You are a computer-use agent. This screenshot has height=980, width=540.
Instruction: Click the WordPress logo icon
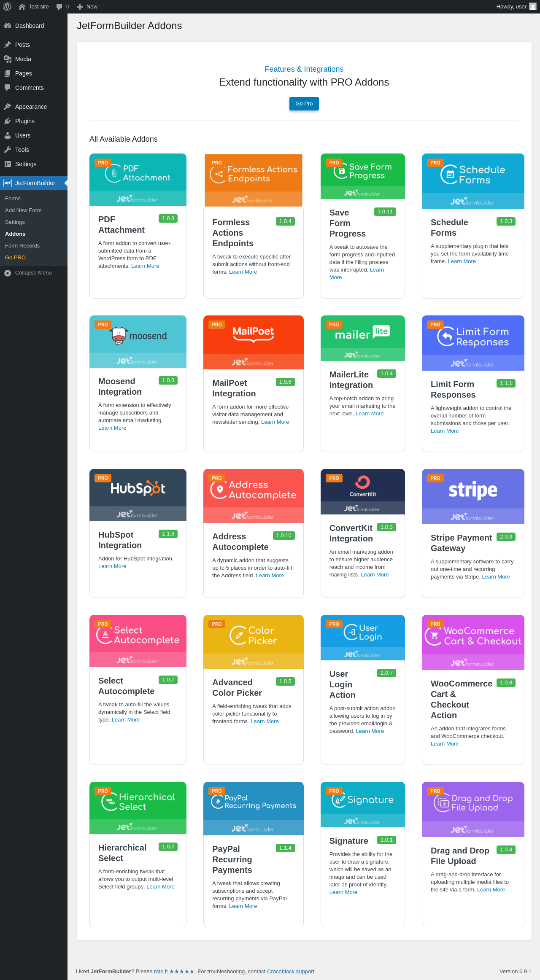[7, 7]
